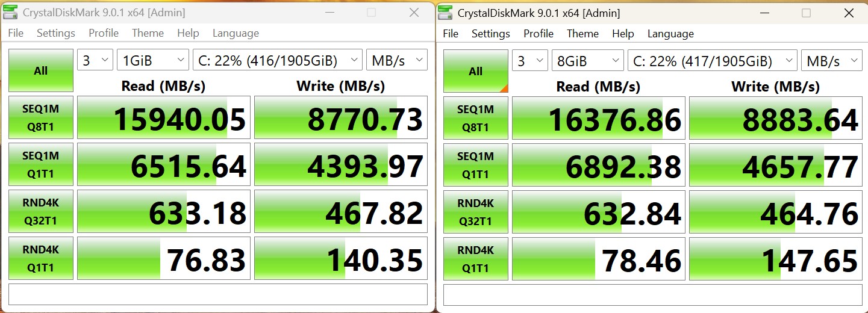Close the left CrystalDiskMark window
The width and height of the screenshot is (868, 313).
tap(414, 13)
